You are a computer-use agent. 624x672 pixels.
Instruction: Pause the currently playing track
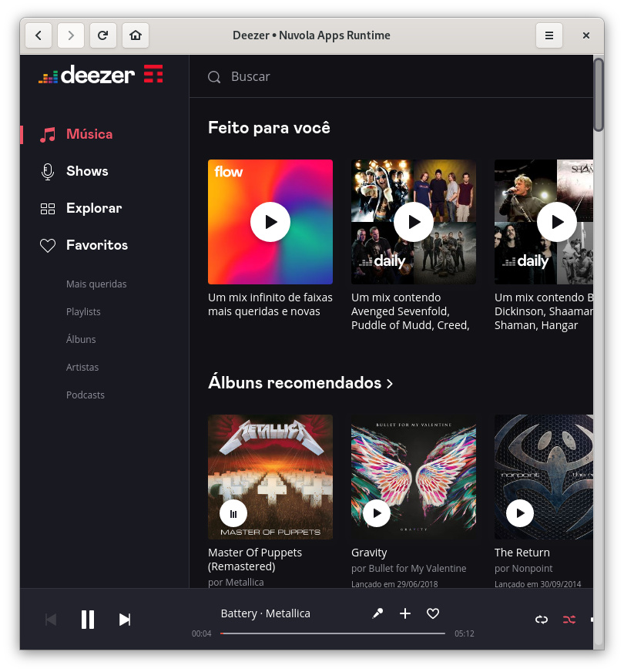tap(88, 620)
